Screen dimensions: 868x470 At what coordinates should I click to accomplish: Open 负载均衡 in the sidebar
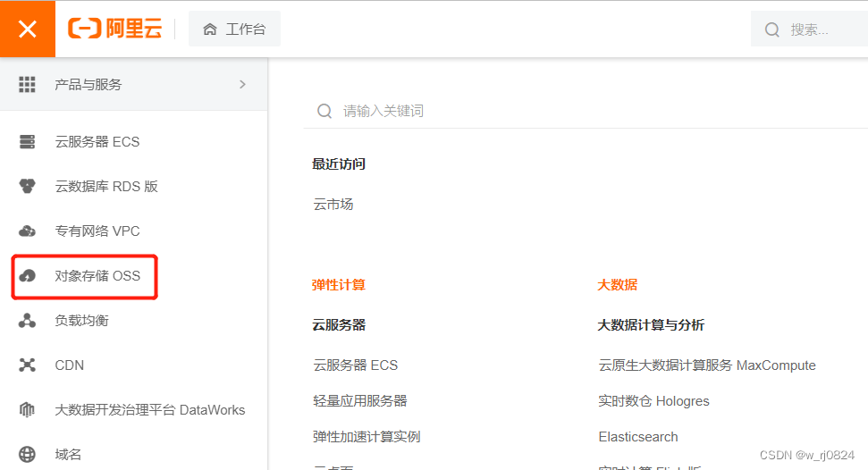point(81,321)
